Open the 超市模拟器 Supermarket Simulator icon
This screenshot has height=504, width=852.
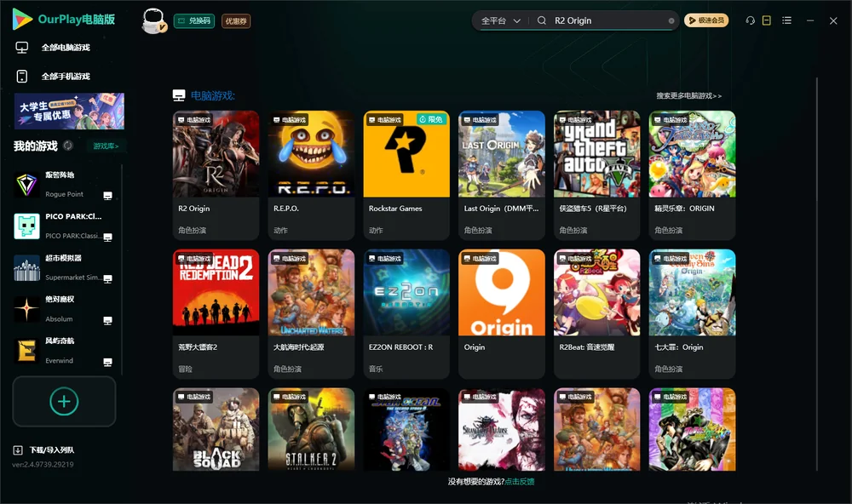[26, 268]
